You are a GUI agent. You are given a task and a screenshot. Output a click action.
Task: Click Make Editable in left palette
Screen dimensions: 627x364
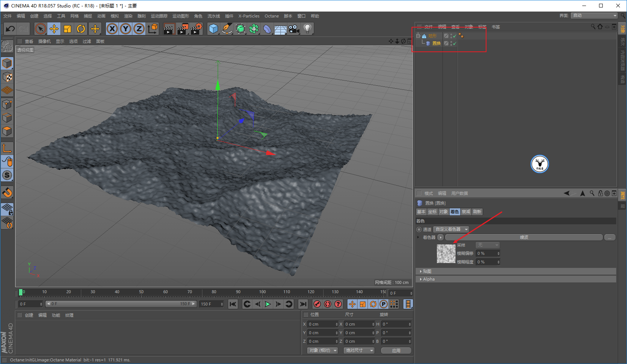(x=7, y=47)
